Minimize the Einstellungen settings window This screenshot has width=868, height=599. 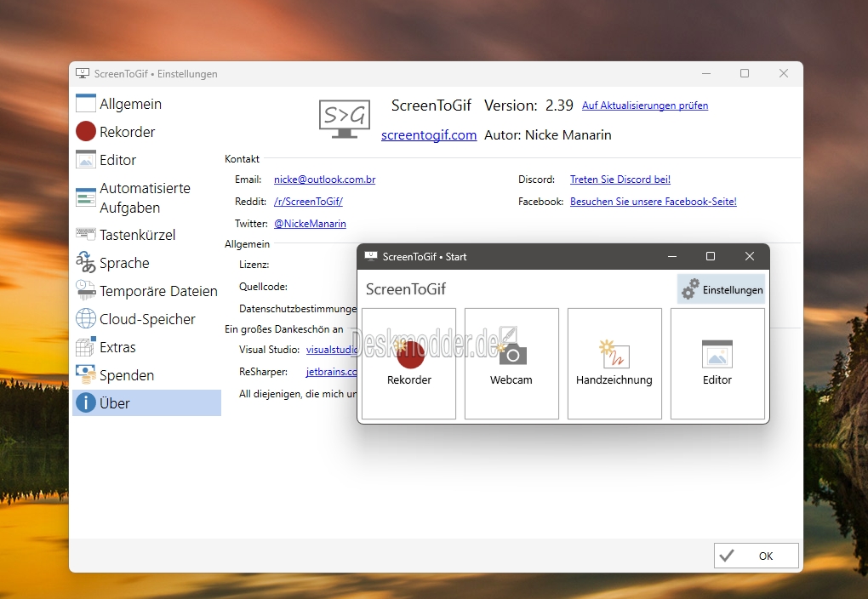tap(706, 73)
